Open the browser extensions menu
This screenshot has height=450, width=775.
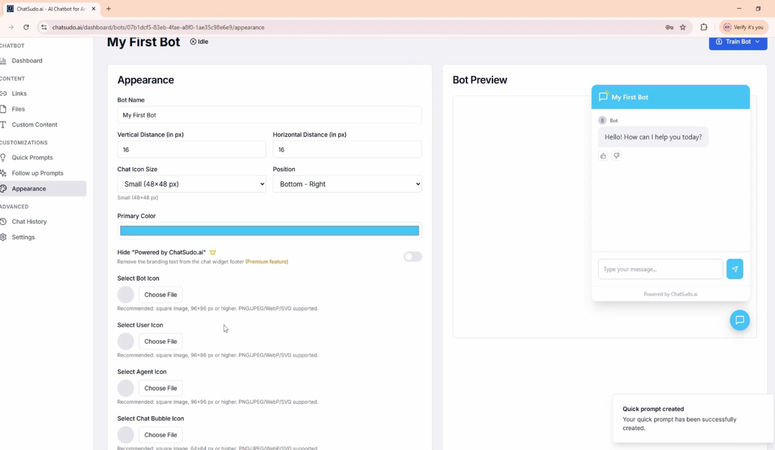coord(704,28)
